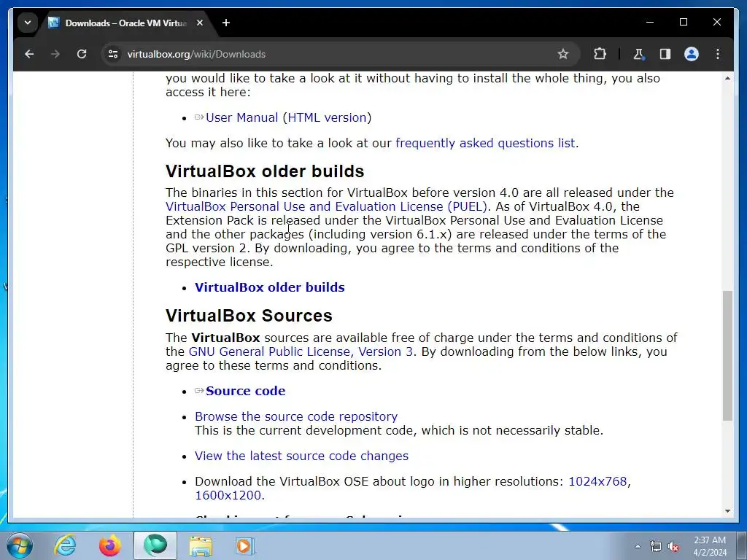The image size is (747, 560).
Task: Click the page's vertical scrollbar thumb
Action: (x=727, y=355)
